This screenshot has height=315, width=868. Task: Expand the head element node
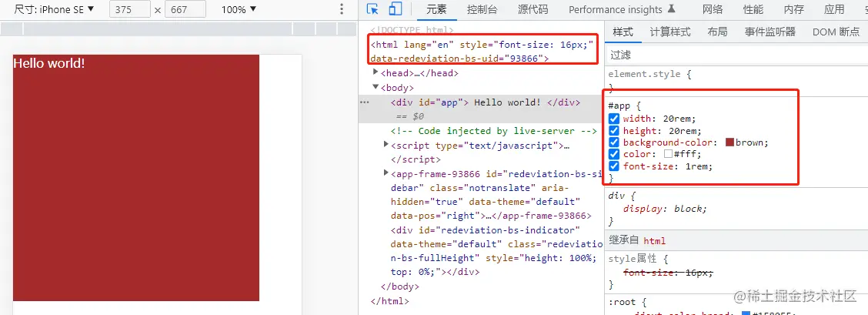376,72
